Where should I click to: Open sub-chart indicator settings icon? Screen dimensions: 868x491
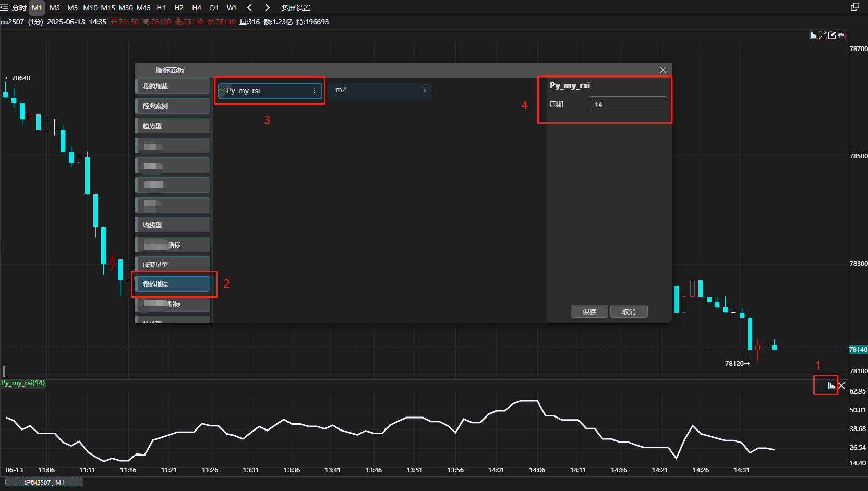click(831, 386)
